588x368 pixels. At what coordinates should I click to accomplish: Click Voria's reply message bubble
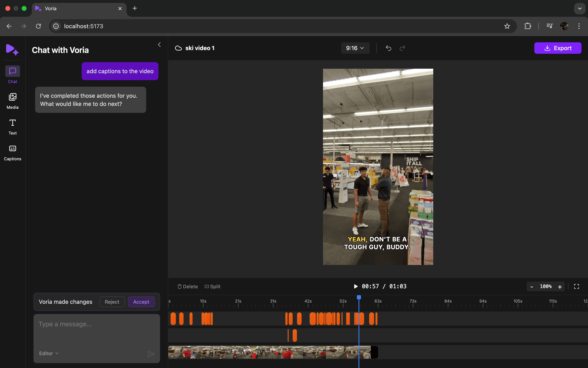pos(91,100)
